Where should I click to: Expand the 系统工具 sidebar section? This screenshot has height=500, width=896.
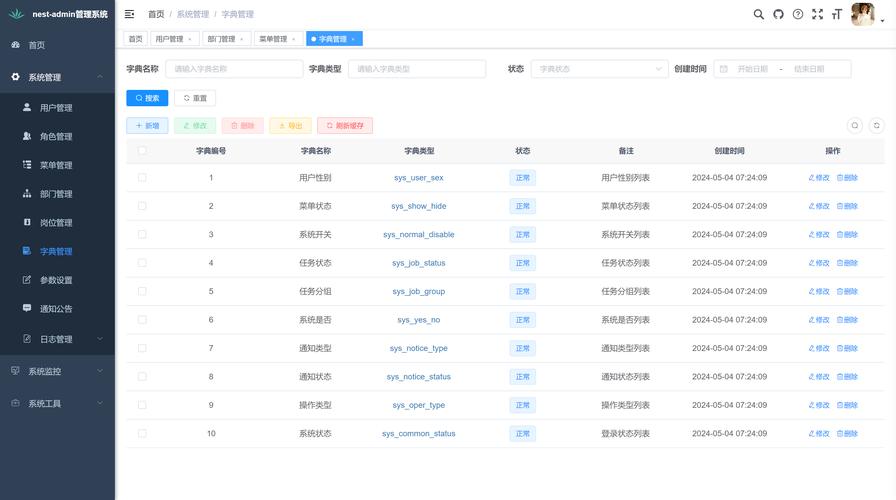pyautogui.click(x=57, y=403)
